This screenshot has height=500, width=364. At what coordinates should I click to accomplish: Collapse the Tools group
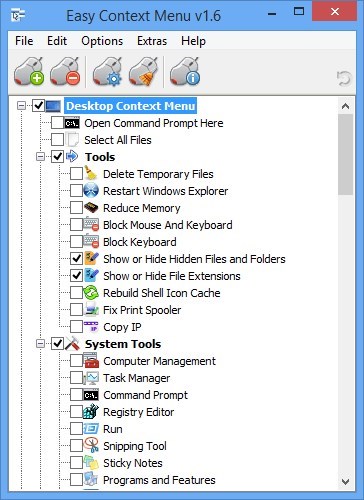(x=40, y=157)
